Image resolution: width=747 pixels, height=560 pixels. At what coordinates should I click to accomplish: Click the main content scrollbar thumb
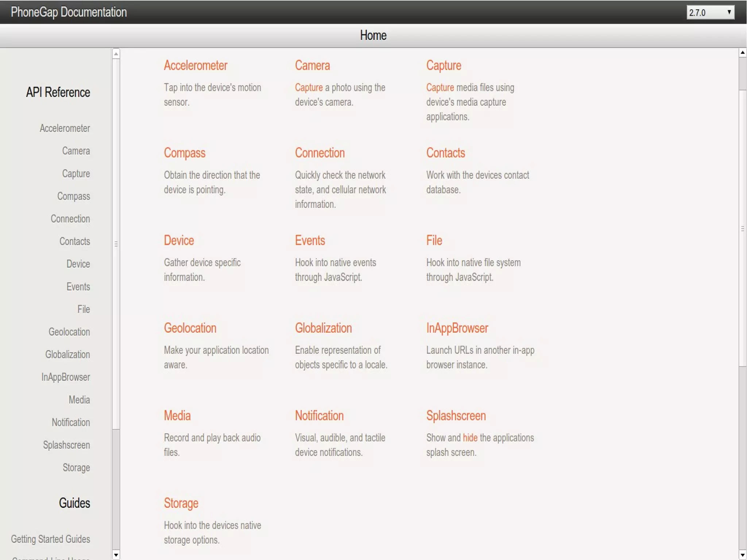pyautogui.click(x=743, y=228)
